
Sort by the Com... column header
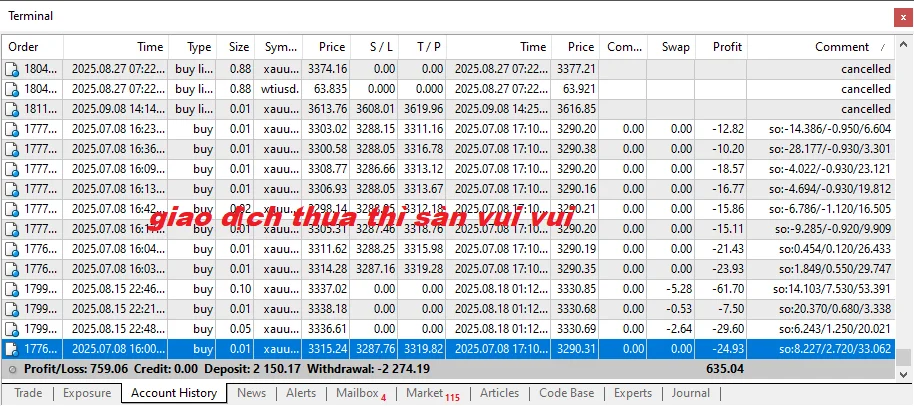click(x=624, y=47)
